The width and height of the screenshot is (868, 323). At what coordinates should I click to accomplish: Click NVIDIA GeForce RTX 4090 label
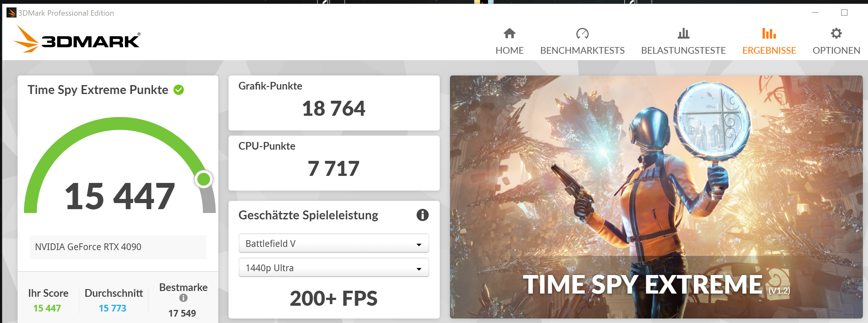[x=88, y=247]
